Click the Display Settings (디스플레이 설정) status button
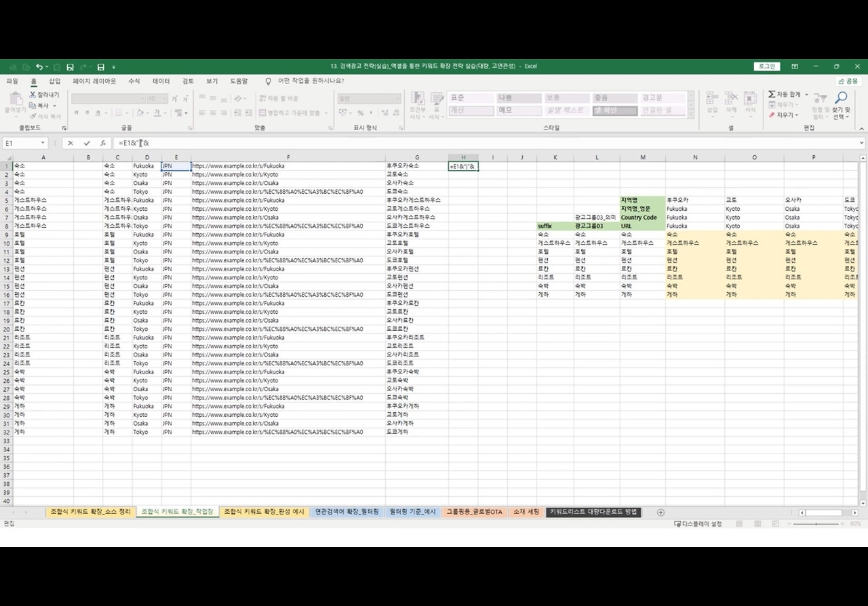 pos(698,524)
